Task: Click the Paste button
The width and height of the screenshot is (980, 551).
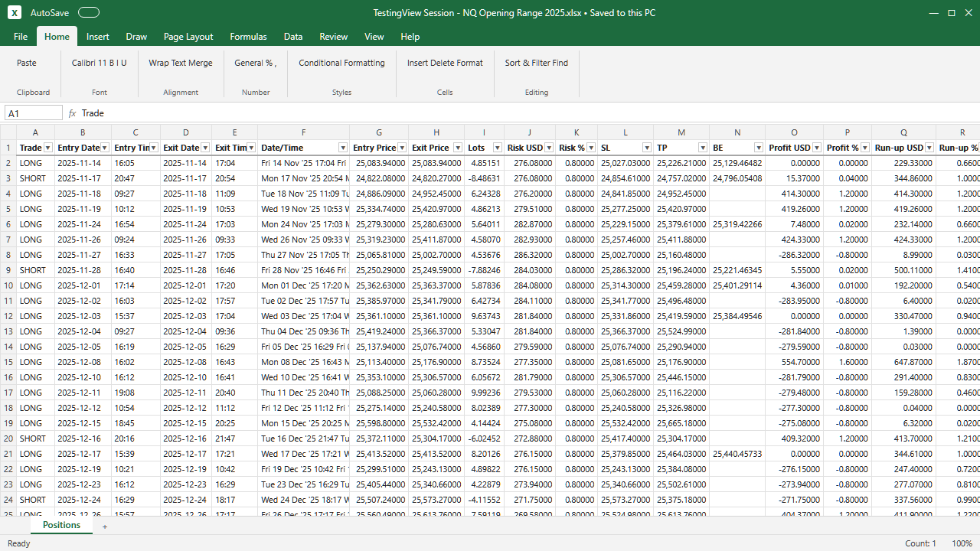Action: (x=27, y=63)
